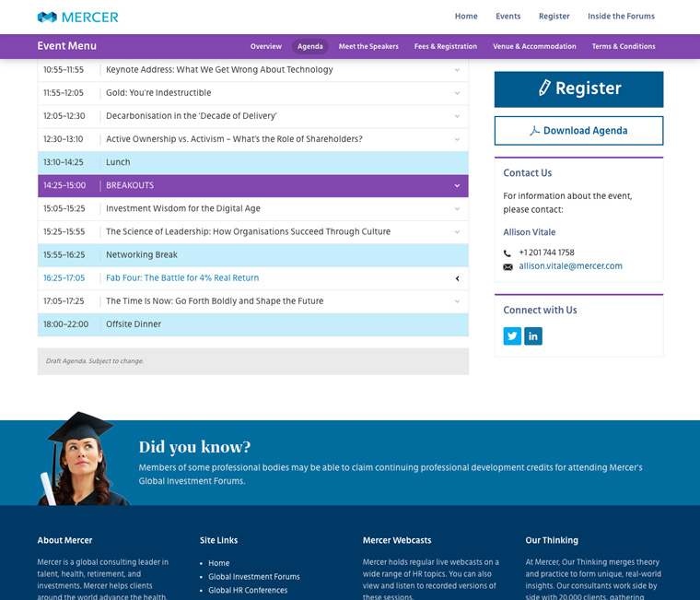Click Gold: You're Indestructible title
Viewport: 700px width, 600px height.
(x=158, y=93)
